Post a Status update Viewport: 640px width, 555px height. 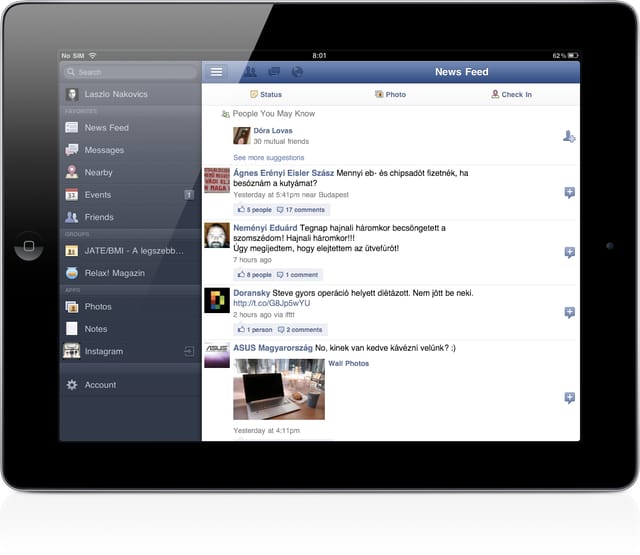(266, 94)
